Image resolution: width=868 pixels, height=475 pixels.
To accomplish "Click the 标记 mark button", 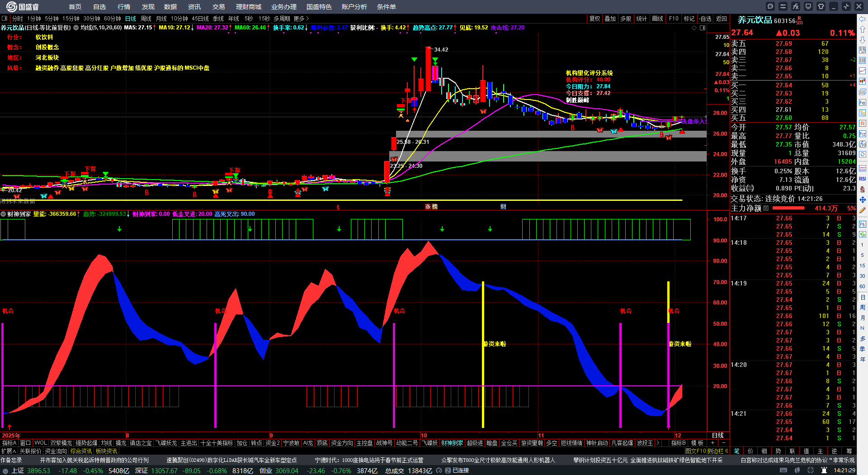I will click(689, 19).
